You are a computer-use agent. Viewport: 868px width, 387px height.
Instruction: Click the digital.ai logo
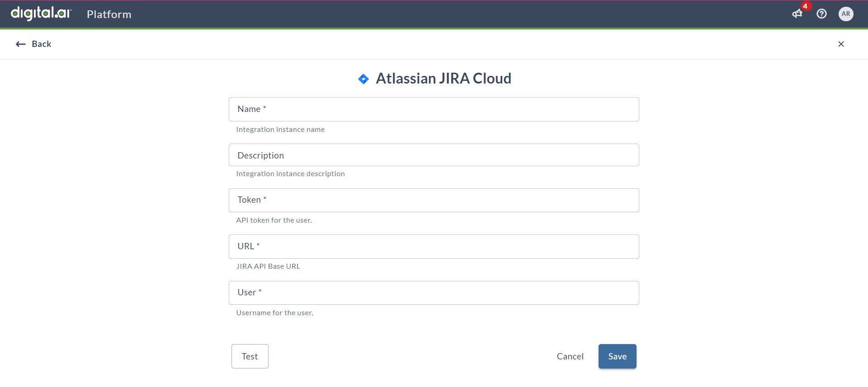pyautogui.click(x=41, y=14)
